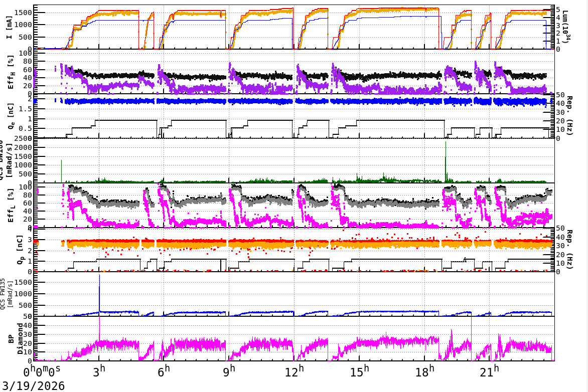Click the 1.5 tick in the Q_e panel
Screen dimensions: 588x392
point(26,109)
